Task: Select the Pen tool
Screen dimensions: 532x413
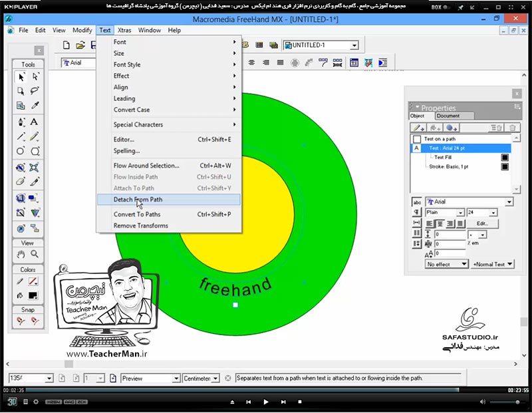Action: (21, 122)
